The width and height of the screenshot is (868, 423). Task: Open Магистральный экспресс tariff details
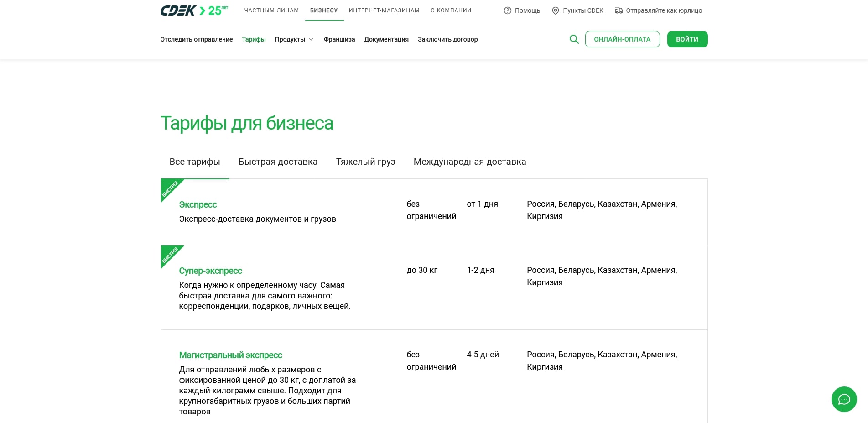(x=230, y=355)
